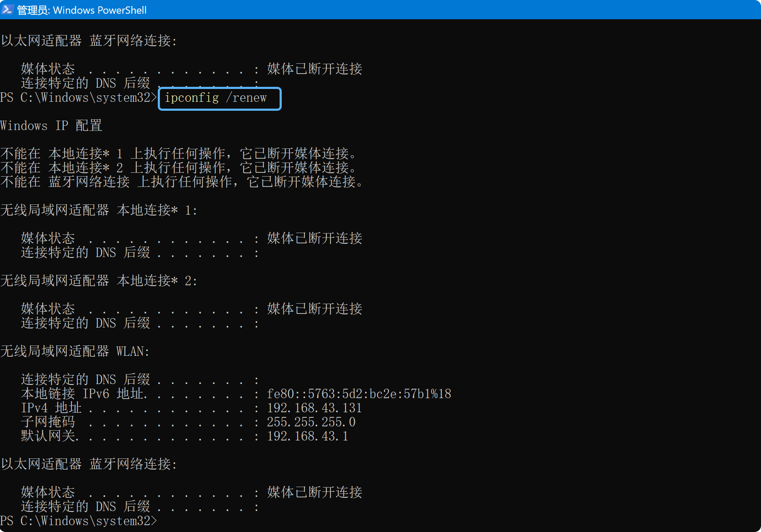Select the line '不能在 本地连接* 2 上执行任何操作'
This screenshot has height=532, width=761.
tap(180, 168)
